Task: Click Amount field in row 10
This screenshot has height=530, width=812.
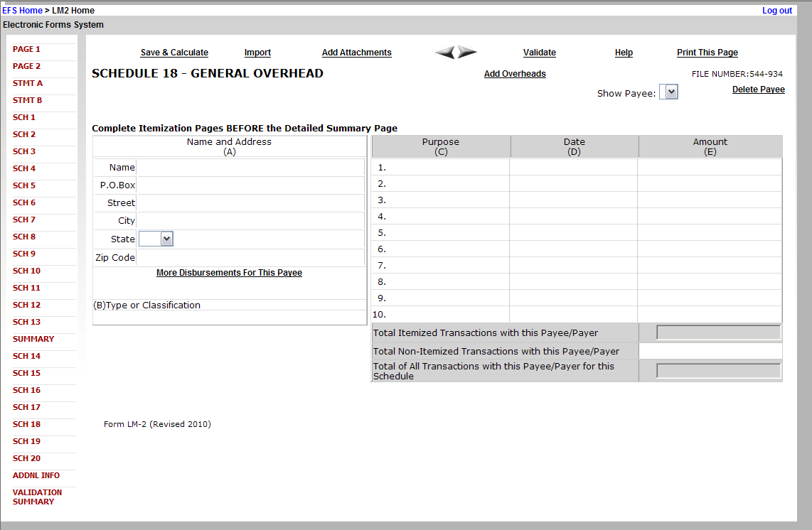Action: 710,314
